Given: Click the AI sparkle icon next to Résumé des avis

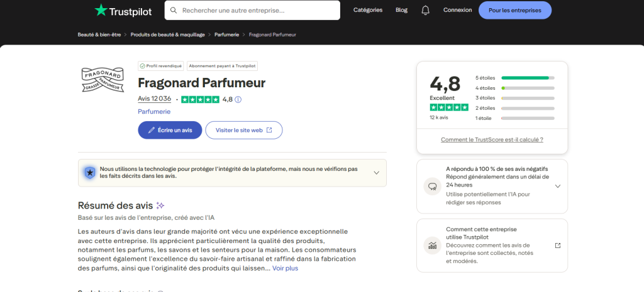Looking at the screenshot, I should (x=160, y=205).
